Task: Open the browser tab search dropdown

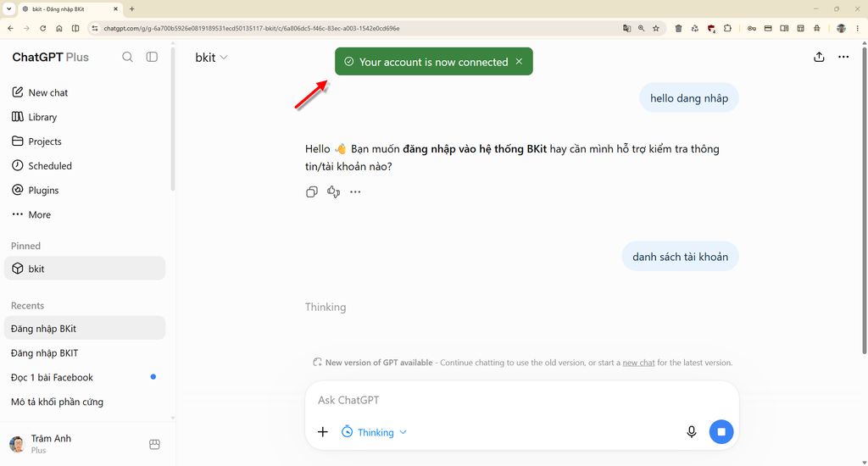Action: point(8,8)
